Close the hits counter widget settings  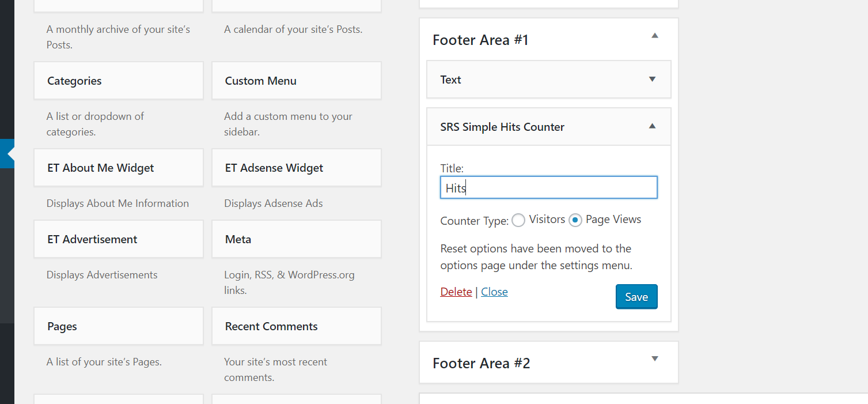click(x=494, y=292)
